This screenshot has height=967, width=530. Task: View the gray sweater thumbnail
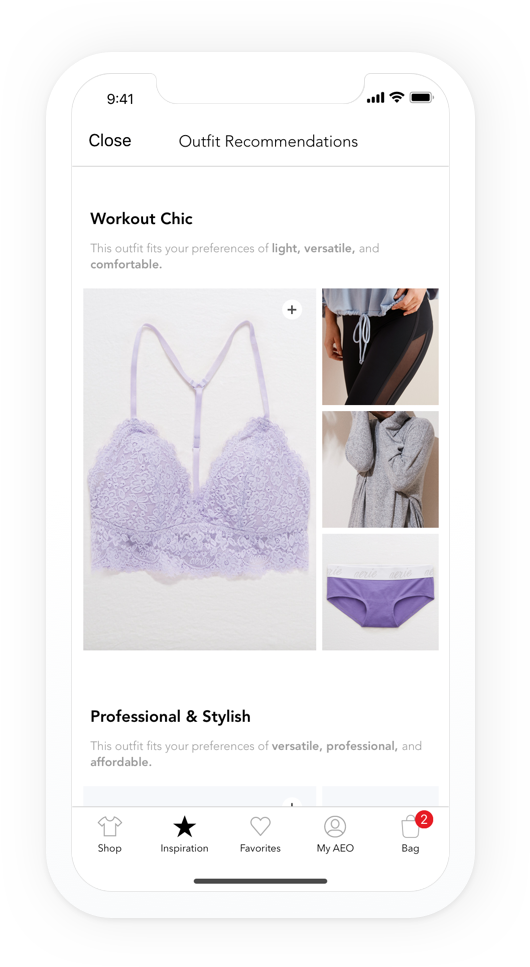point(380,469)
